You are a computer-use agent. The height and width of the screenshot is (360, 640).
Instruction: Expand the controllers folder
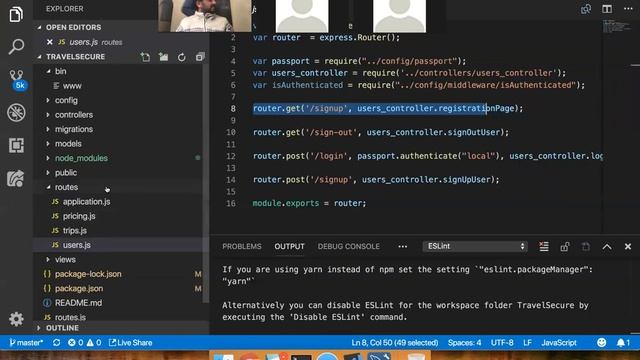click(73, 115)
